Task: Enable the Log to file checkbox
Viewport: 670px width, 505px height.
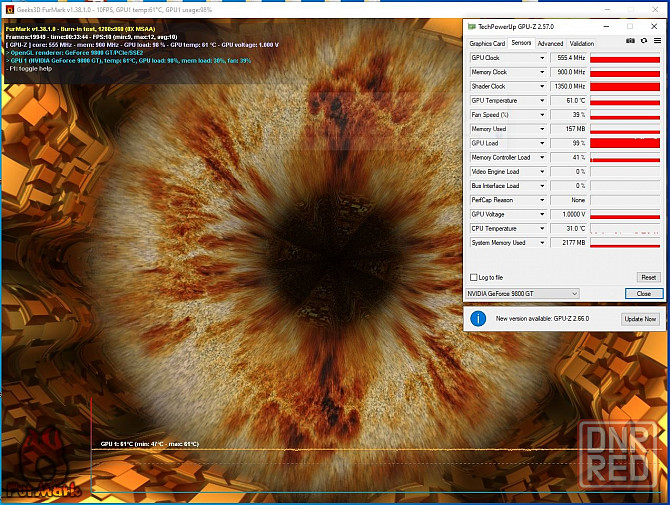Action: [473, 277]
